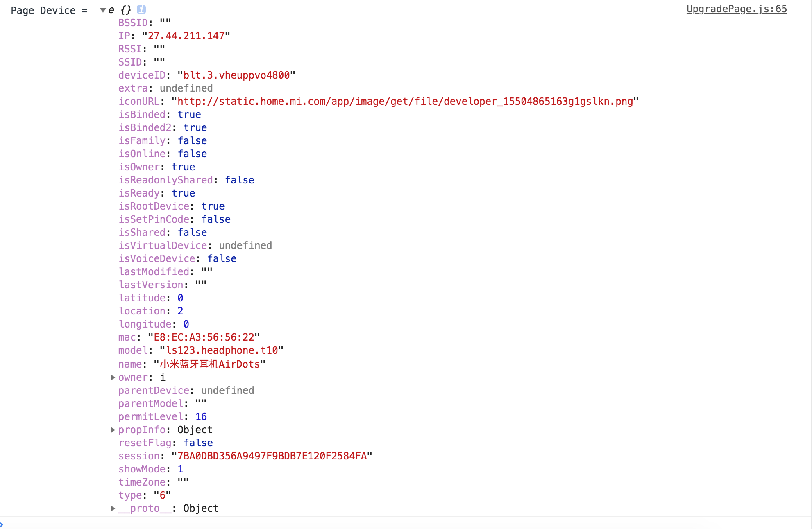Click the showMode value 1

[180, 469]
